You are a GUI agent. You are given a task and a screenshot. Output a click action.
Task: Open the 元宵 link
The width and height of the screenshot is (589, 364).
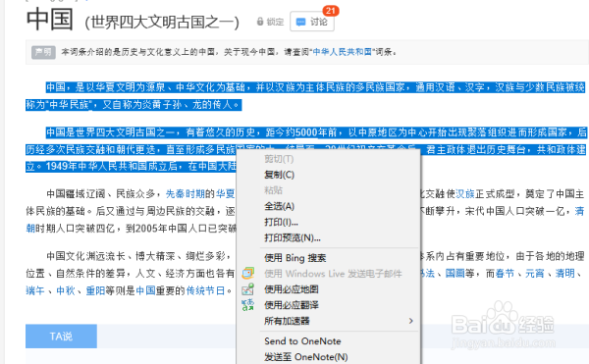535,273
